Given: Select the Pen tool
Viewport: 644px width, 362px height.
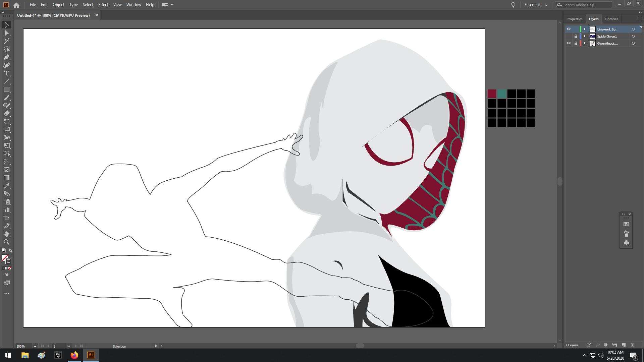Looking at the screenshot, I should (7, 57).
